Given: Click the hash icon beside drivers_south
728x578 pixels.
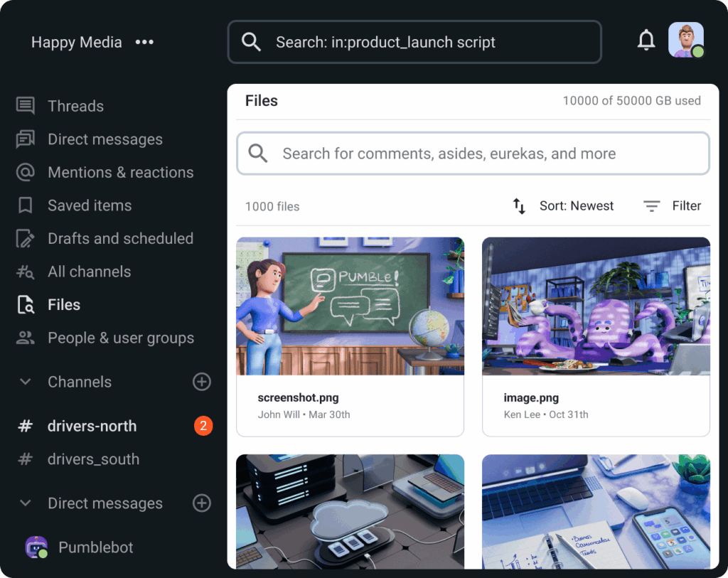Looking at the screenshot, I should click(x=25, y=459).
